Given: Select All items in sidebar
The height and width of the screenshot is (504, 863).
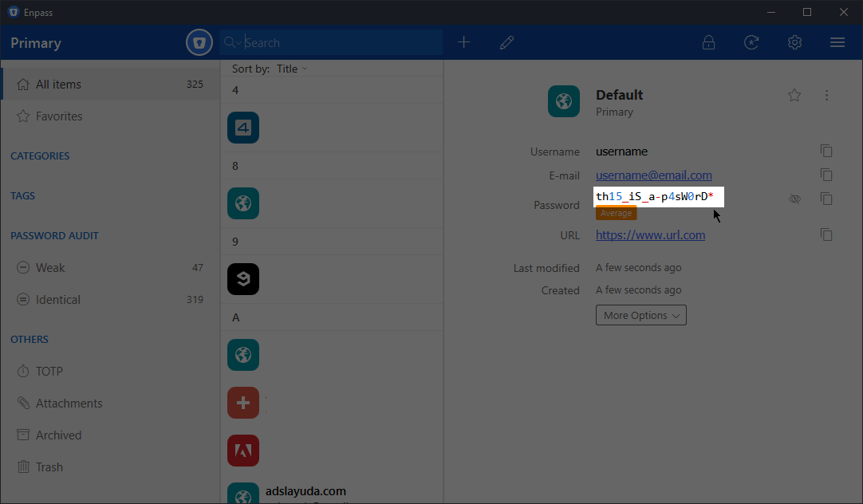Looking at the screenshot, I should point(110,85).
